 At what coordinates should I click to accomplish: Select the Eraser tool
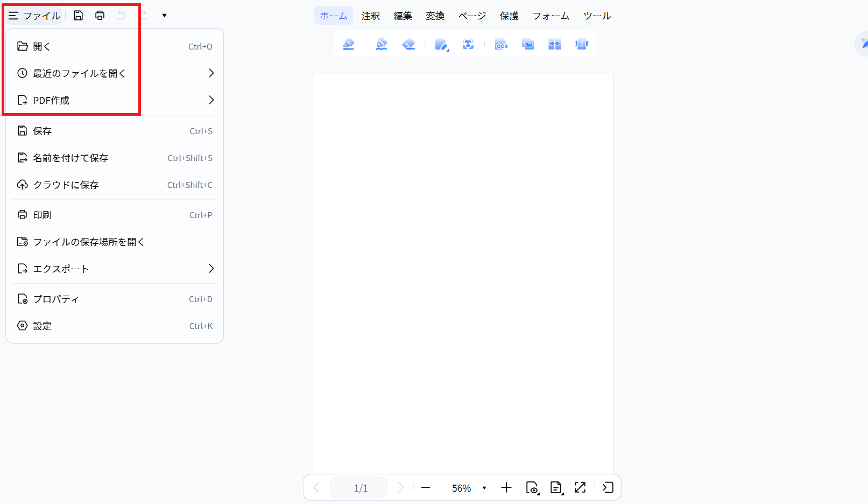coord(409,44)
